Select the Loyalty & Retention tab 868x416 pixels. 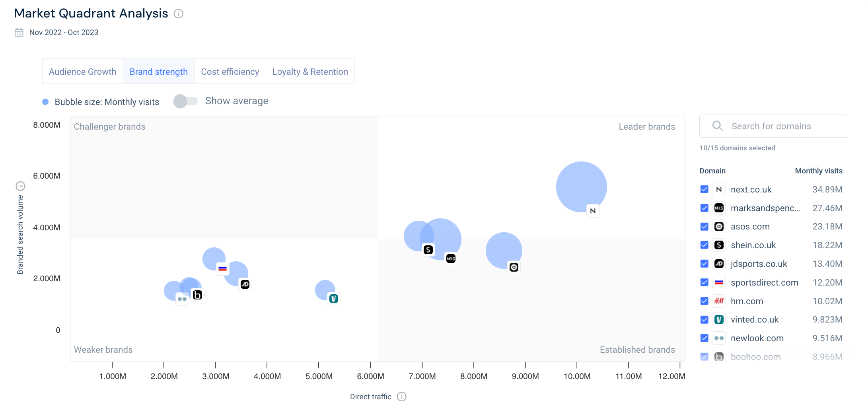click(310, 72)
